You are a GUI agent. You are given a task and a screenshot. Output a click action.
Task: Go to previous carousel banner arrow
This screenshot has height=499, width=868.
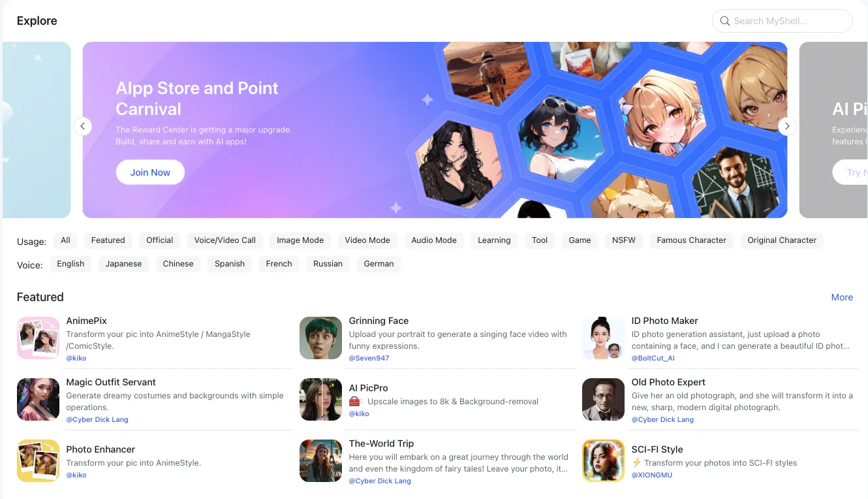coord(82,126)
